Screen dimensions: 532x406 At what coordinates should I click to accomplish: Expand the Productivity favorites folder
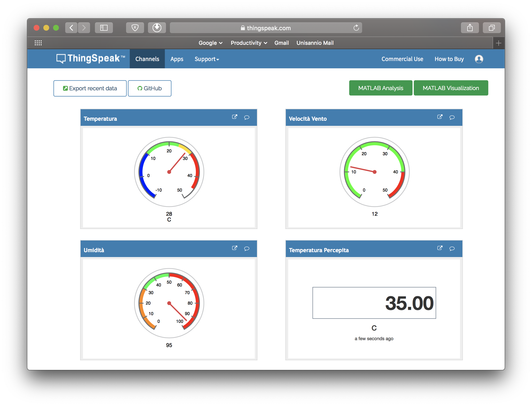pos(249,43)
